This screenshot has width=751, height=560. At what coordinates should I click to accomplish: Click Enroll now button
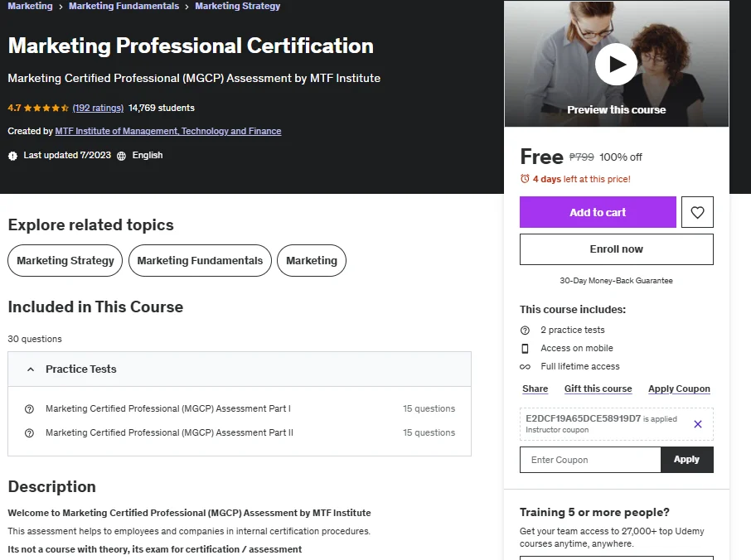(617, 249)
